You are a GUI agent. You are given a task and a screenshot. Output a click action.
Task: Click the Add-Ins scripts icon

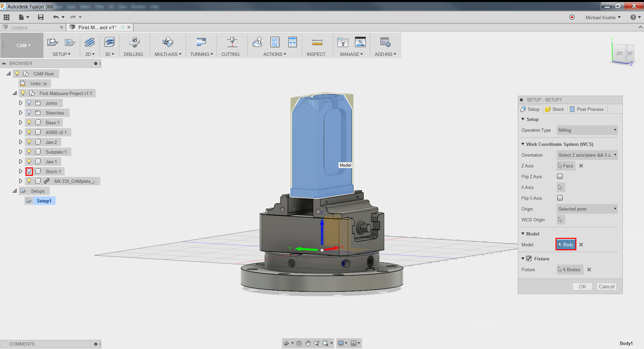pyautogui.click(x=385, y=42)
